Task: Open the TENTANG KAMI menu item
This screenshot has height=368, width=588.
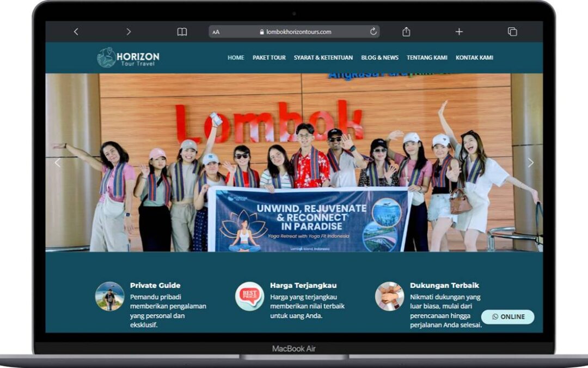Action: tap(427, 57)
